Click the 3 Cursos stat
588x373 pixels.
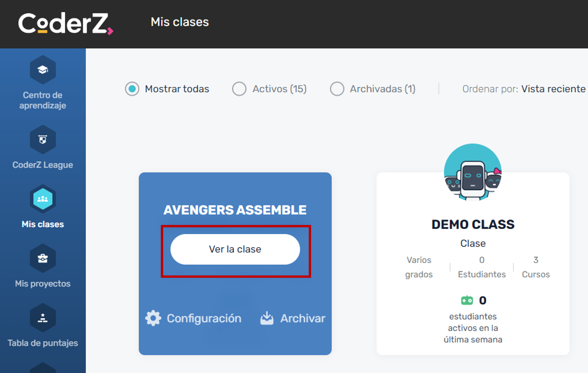tap(536, 267)
